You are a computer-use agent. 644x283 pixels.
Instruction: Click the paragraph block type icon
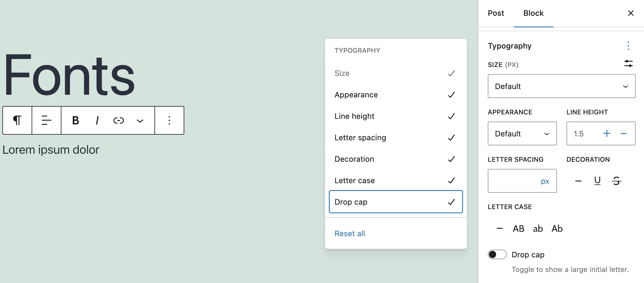(x=17, y=120)
